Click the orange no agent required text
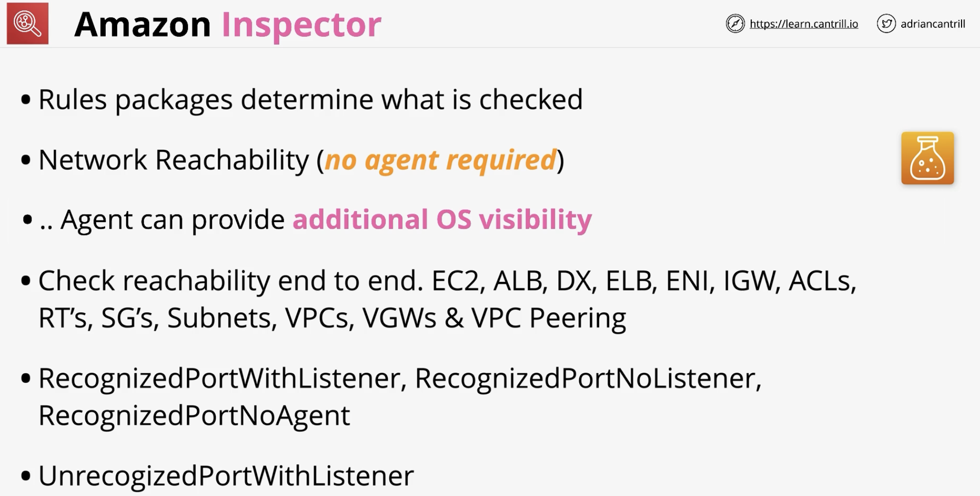 pyautogui.click(x=440, y=160)
